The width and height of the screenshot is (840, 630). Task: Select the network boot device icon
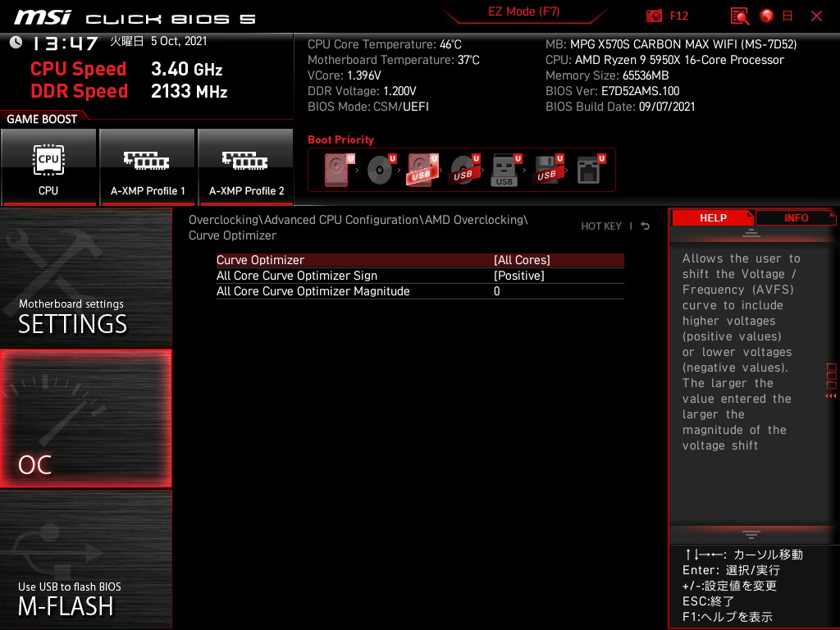tap(591, 170)
